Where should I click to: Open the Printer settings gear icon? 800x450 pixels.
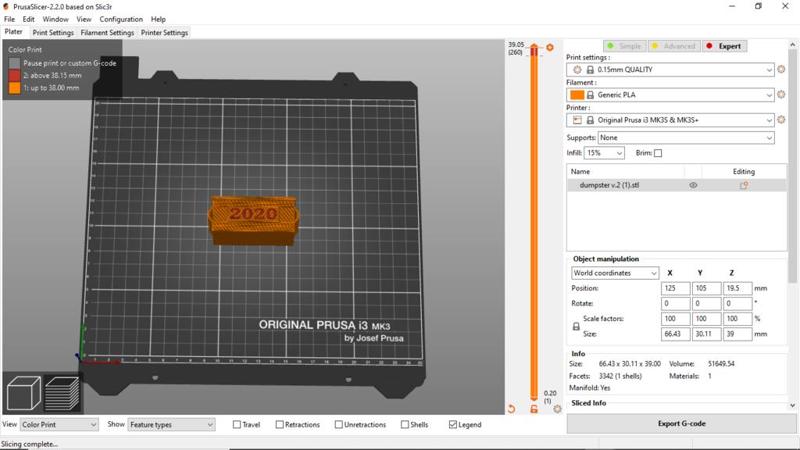(x=781, y=120)
